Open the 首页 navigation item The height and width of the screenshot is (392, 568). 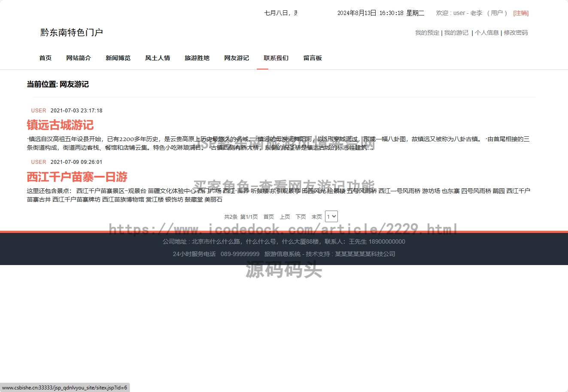(46, 58)
